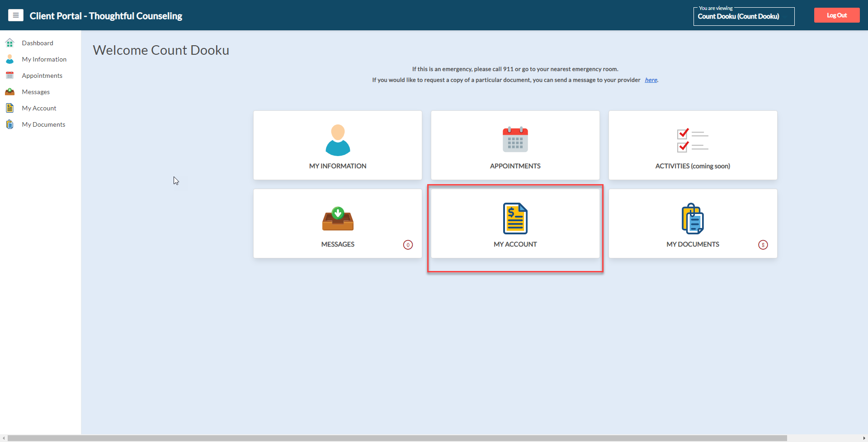The image size is (868, 442).
Task: Select Messages text in the sidebar menu
Action: coord(36,92)
